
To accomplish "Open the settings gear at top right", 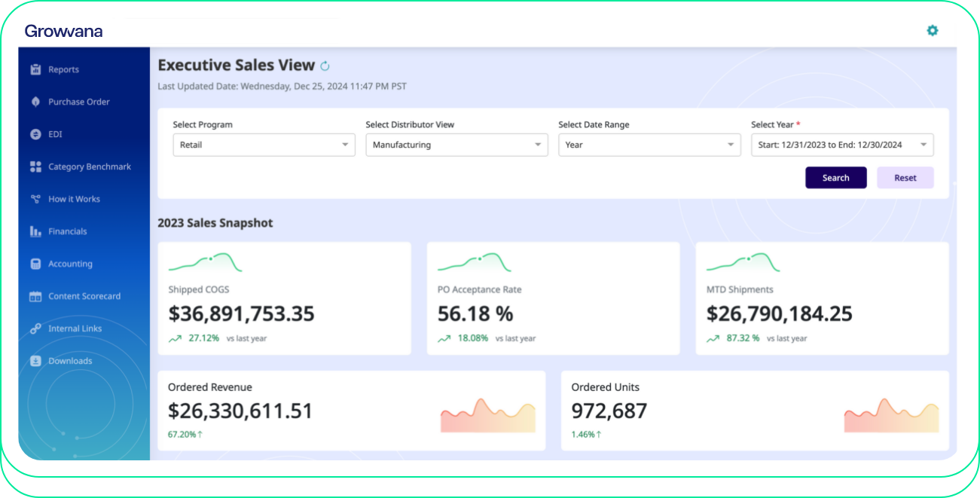I will pyautogui.click(x=933, y=31).
